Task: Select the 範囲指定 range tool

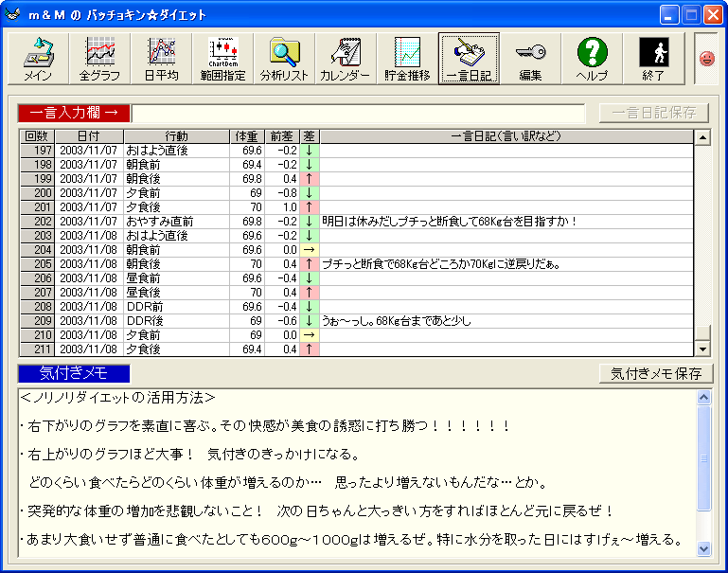Action: (x=222, y=59)
